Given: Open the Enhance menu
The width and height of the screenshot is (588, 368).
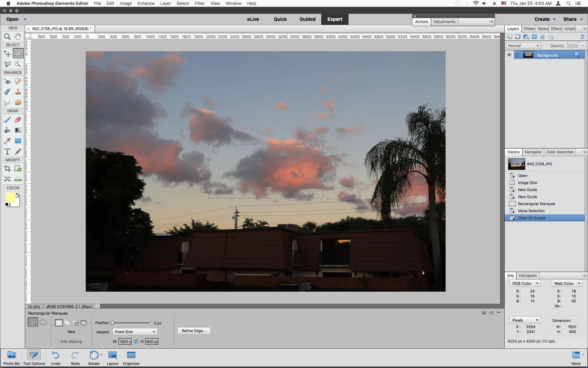Looking at the screenshot, I should click(x=146, y=3).
